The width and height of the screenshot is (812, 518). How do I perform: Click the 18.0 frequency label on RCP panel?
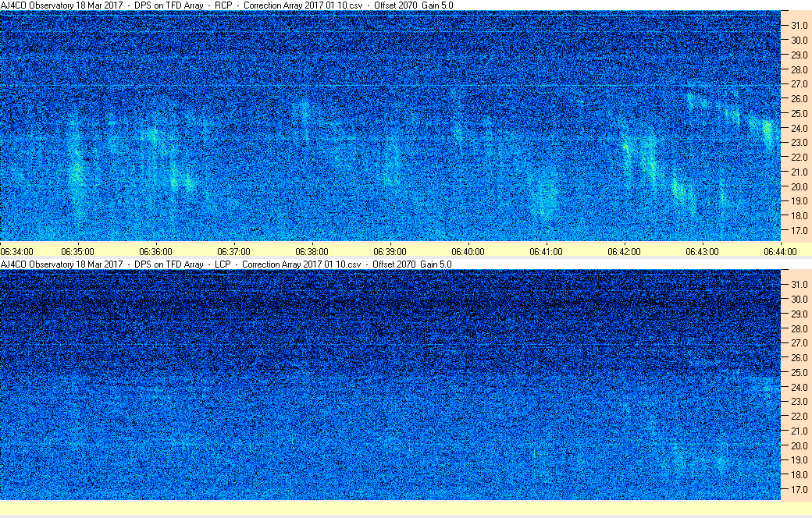(x=799, y=216)
